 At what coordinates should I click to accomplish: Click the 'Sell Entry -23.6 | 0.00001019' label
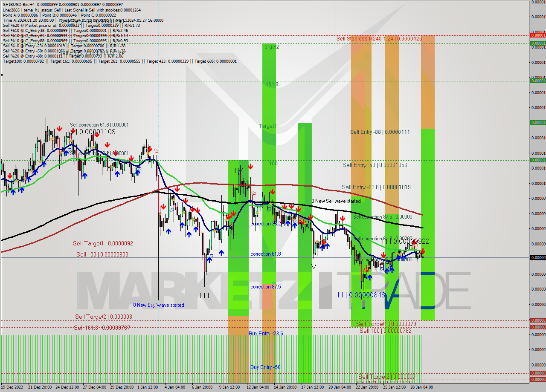click(x=376, y=187)
